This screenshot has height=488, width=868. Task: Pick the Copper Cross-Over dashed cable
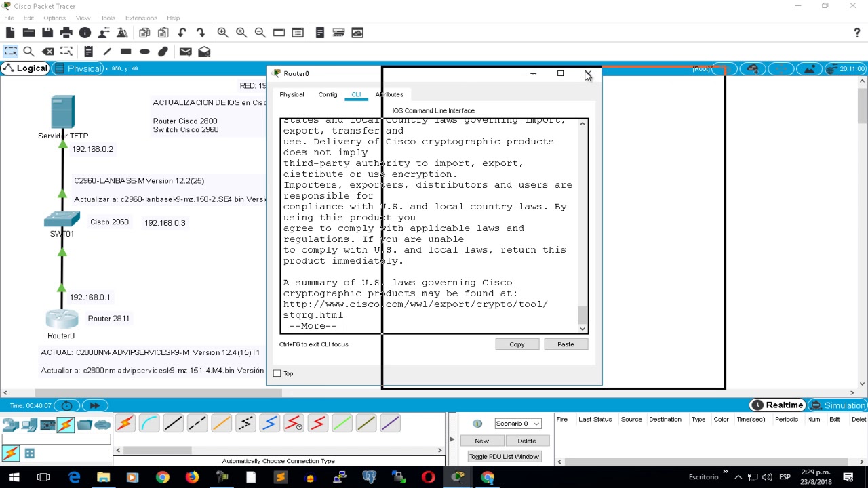[197, 424]
